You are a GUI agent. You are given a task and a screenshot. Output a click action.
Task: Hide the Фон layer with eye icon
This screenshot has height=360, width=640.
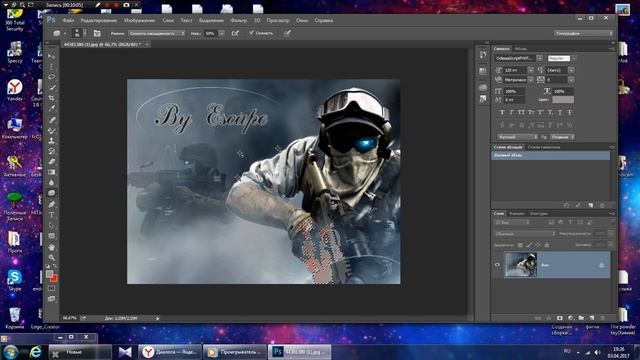pyautogui.click(x=497, y=264)
